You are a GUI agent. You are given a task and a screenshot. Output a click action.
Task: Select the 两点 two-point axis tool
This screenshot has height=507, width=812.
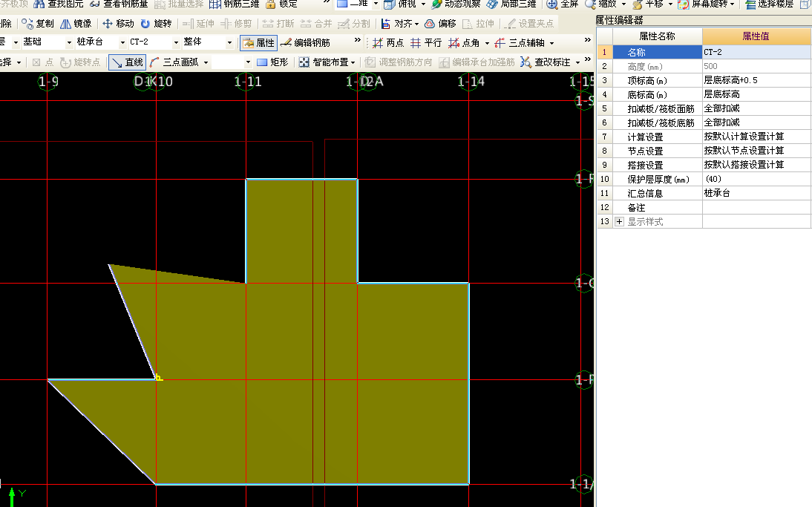[x=388, y=43]
